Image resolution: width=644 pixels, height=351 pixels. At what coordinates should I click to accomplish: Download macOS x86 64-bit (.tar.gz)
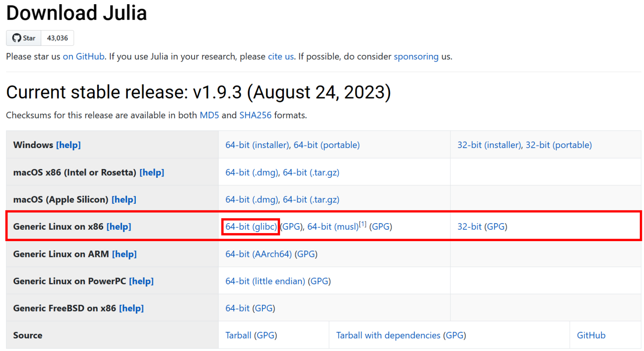click(311, 172)
